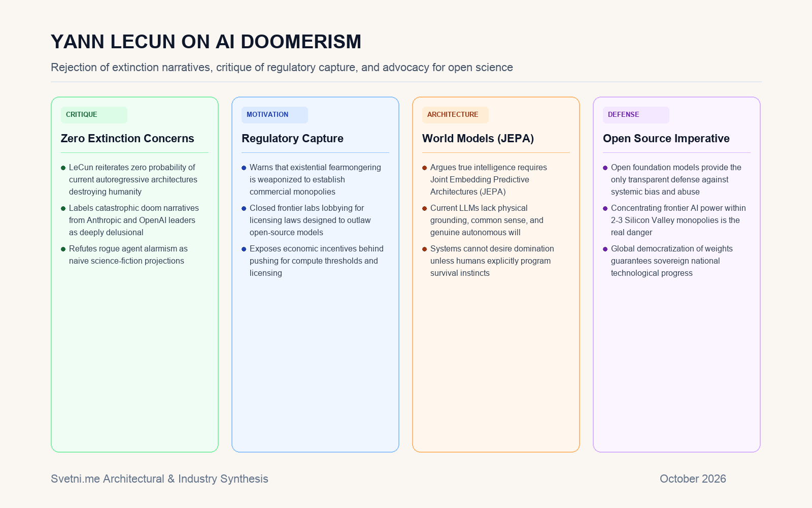Select the "Open Source Imperative" heading
This screenshot has height=508, width=812.
(666, 139)
